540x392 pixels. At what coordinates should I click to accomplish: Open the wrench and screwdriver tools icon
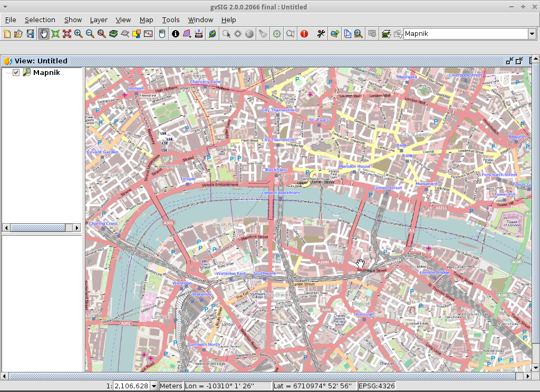(x=321, y=34)
